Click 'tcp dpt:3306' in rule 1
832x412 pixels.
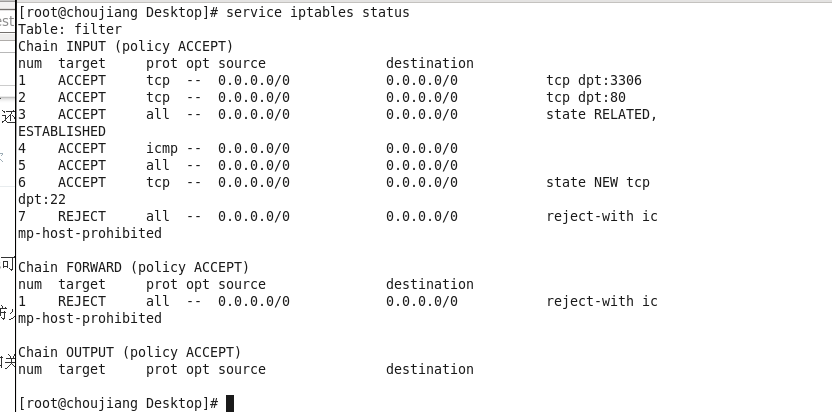[594, 80]
